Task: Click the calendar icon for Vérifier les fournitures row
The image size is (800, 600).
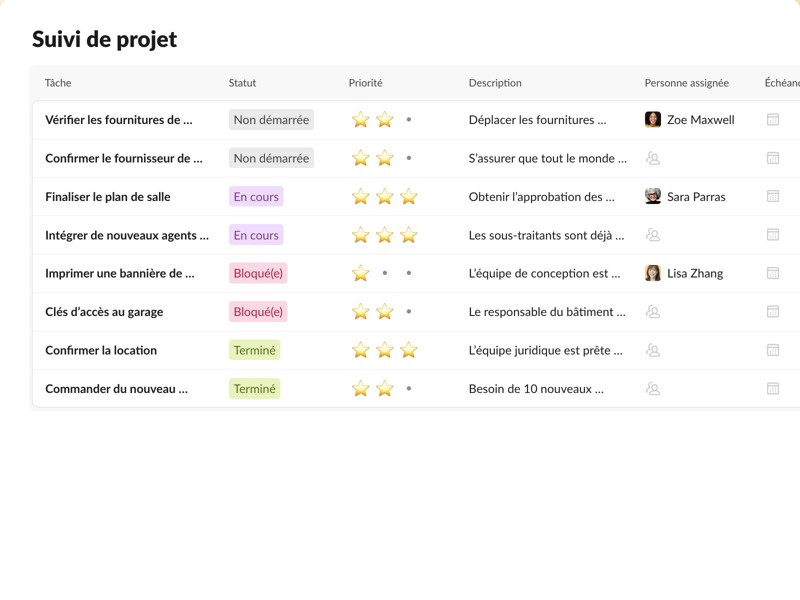Action: tap(773, 120)
